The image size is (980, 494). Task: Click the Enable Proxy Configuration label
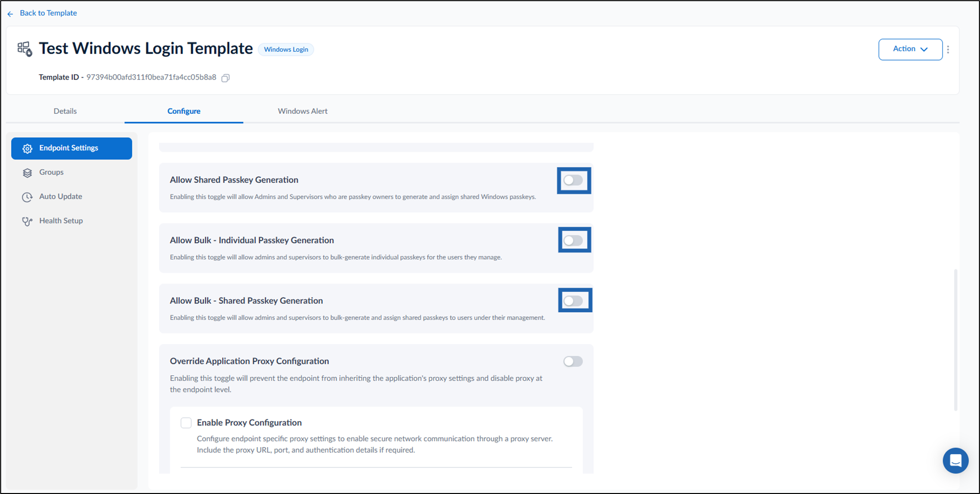249,423
